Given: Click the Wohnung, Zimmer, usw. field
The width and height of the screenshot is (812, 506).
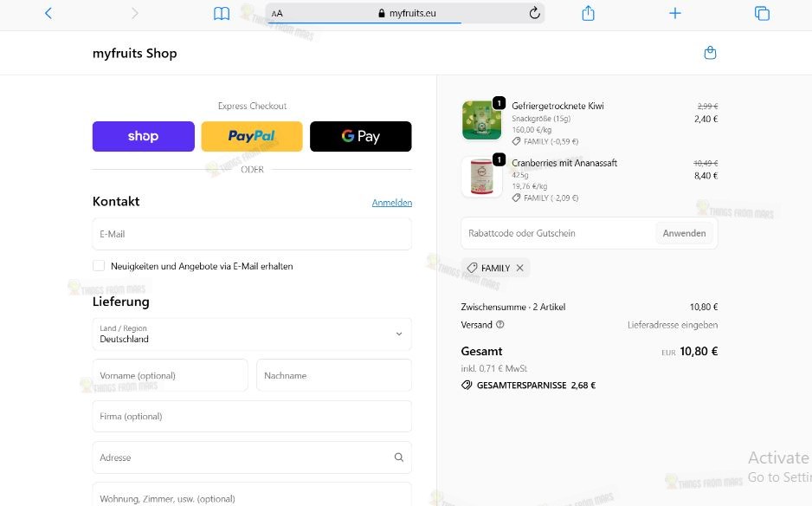Looking at the screenshot, I should pyautogui.click(x=252, y=495).
